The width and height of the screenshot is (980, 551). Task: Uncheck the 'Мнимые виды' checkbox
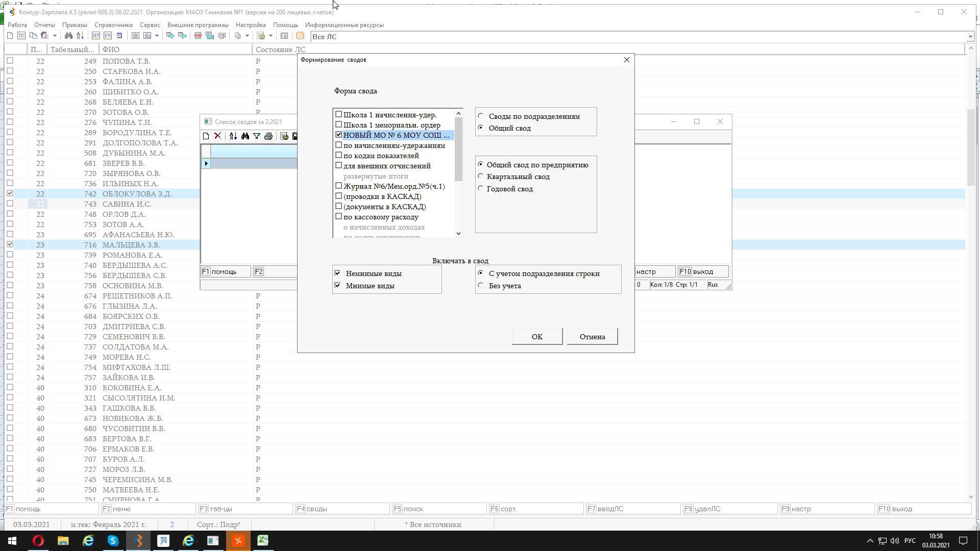click(337, 285)
